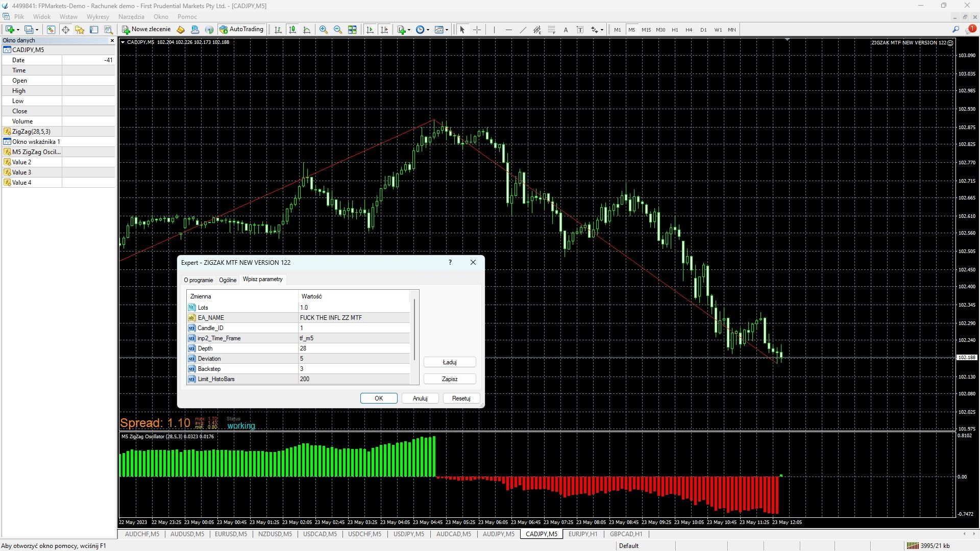Viewport: 980px width, 551px height.
Task: Open the Narzędzia menu
Action: pos(131,16)
